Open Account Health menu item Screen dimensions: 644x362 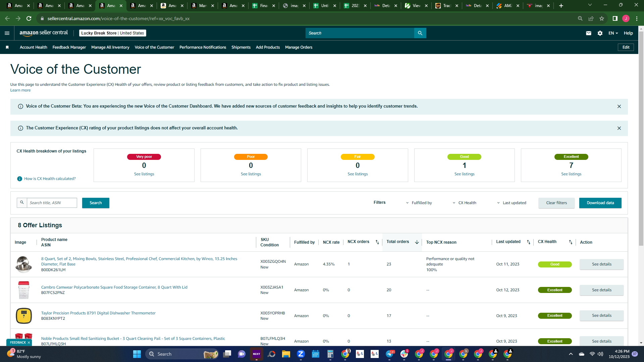coord(33,47)
